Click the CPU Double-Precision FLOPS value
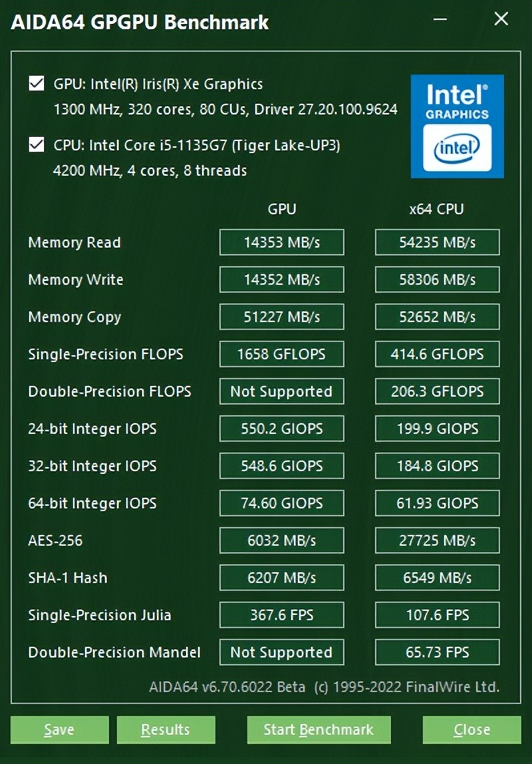 coord(437,391)
